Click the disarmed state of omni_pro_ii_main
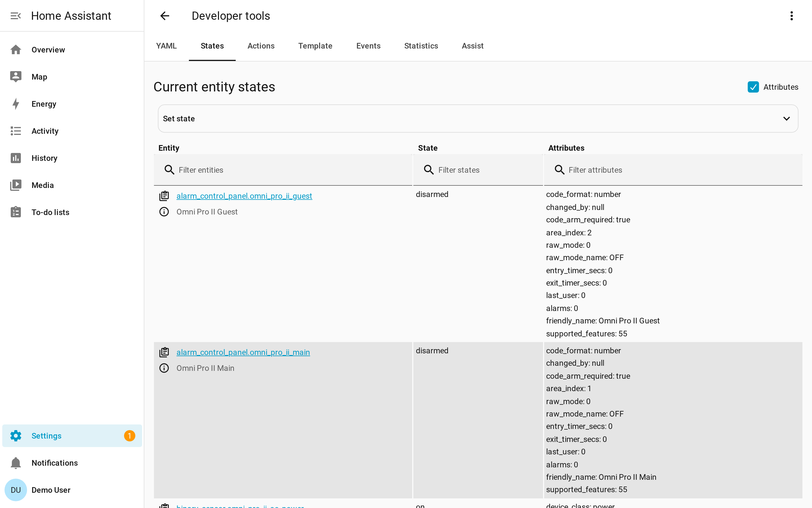The height and width of the screenshot is (508, 812). coord(432,351)
